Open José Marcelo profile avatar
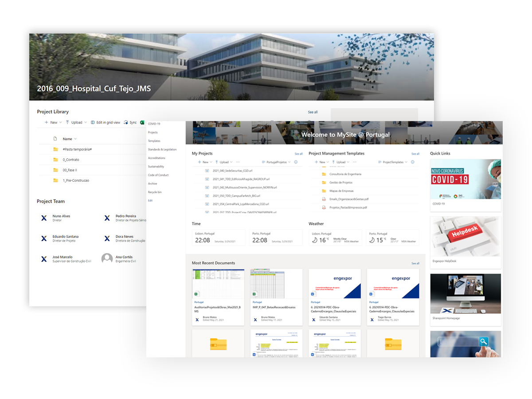 click(x=44, y=258)
